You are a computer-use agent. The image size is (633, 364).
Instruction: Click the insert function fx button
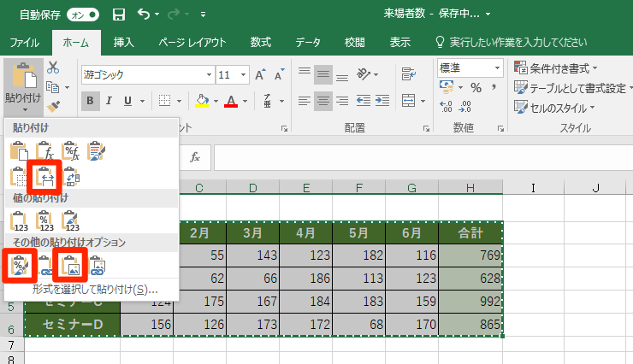[195, 157]
